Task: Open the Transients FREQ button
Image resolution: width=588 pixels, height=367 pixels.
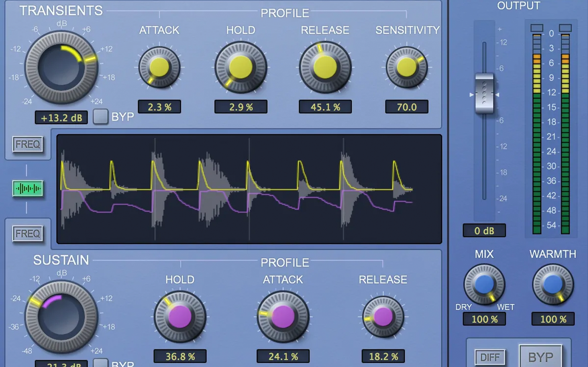Action: pos(28,144)
